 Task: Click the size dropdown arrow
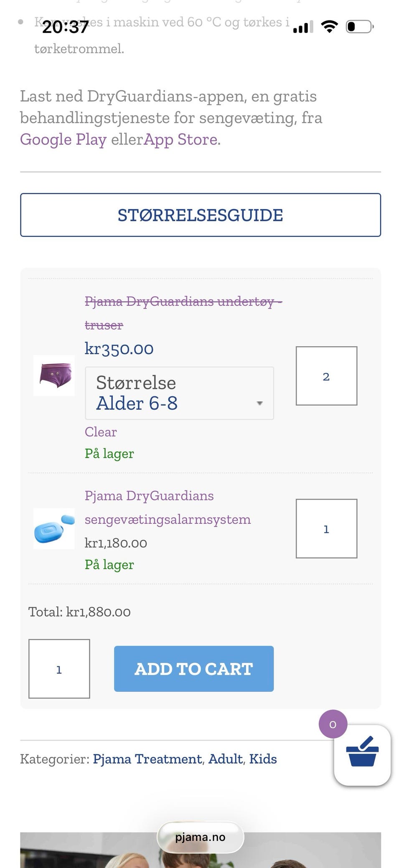(x=259, y=403)
